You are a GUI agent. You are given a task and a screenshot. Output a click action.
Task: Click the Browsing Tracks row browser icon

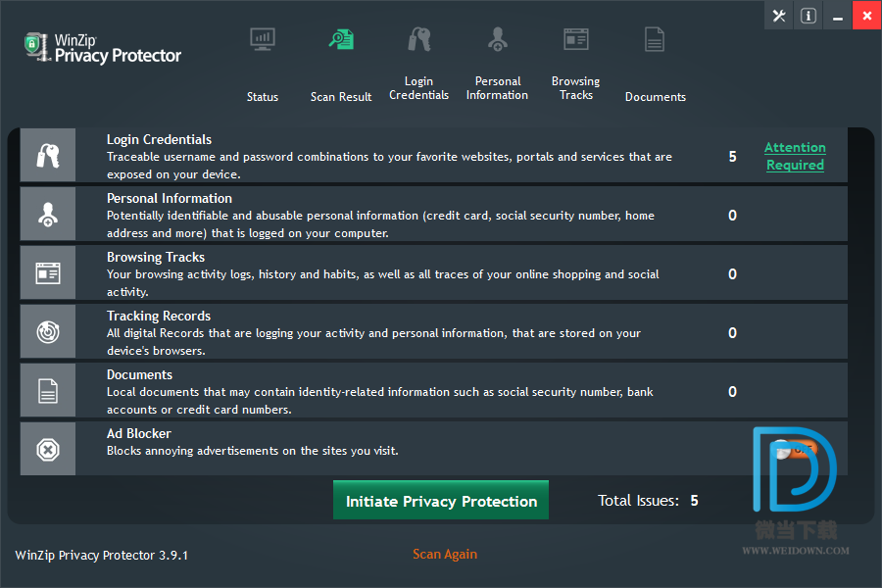(48, 272)
